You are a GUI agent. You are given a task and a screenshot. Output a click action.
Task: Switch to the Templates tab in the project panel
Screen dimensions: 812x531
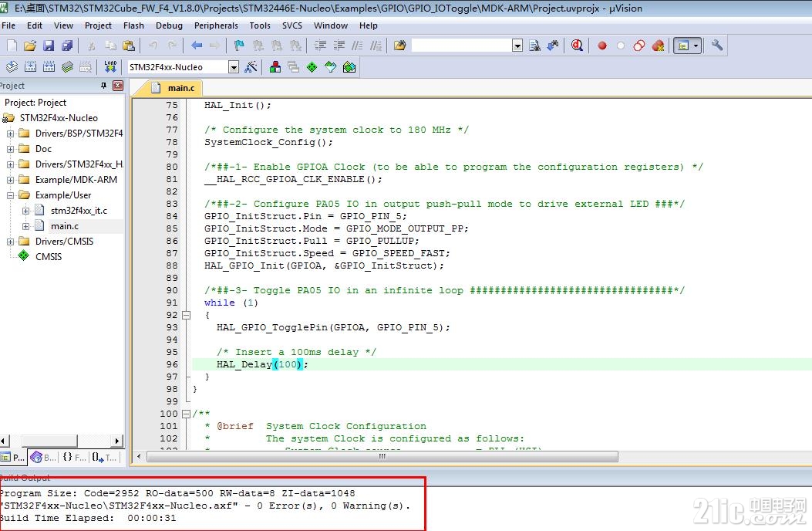(x=105, y=457)
